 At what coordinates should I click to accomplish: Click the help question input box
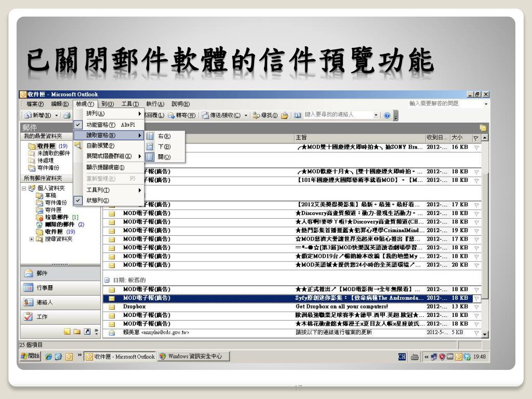[445, 103]
